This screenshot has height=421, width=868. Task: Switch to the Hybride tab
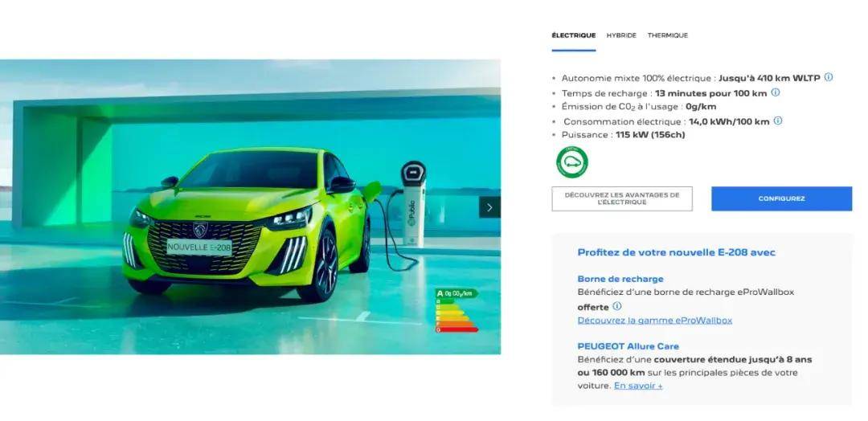[x=621, y=35]
